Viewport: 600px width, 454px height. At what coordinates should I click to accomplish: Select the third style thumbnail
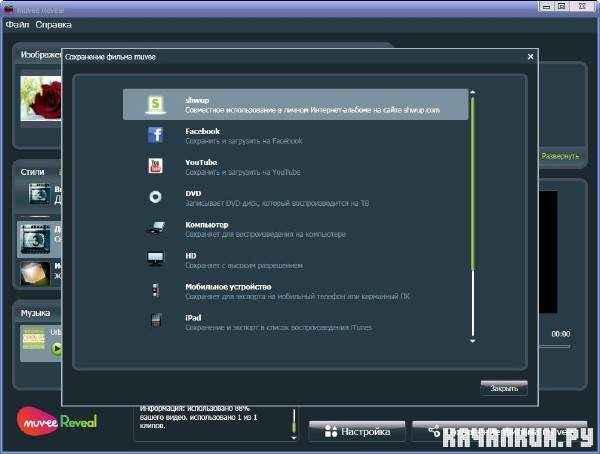35,274
